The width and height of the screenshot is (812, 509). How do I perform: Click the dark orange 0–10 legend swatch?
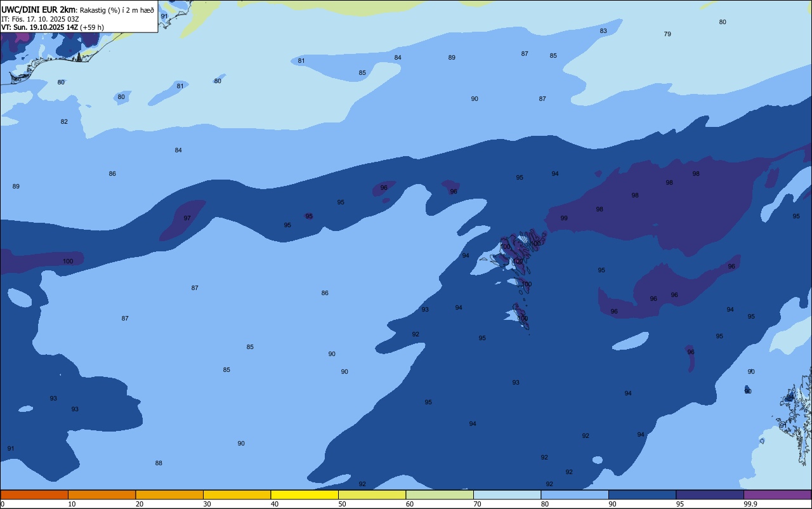[34, 494]
